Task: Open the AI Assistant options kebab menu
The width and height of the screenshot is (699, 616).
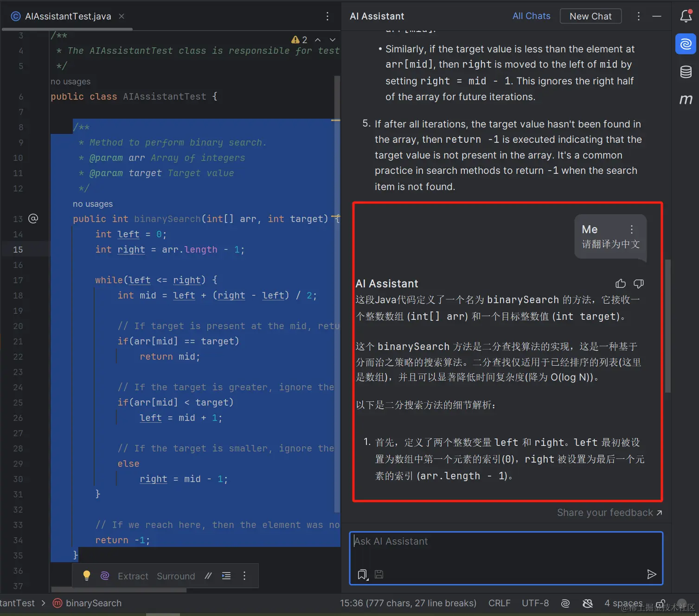Action: click(x=638, y=16)
